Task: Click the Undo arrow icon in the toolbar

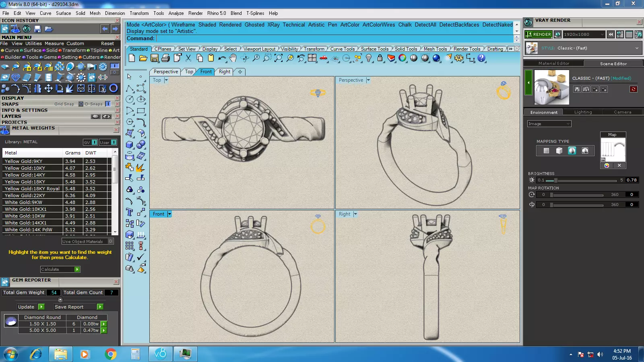Action: [222, 58]
